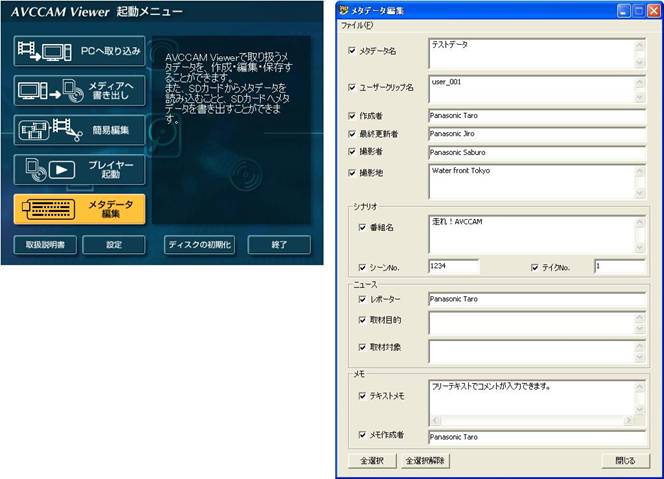
Task: Toggle the シーンNo. checkbox
Action: (362, 267)
